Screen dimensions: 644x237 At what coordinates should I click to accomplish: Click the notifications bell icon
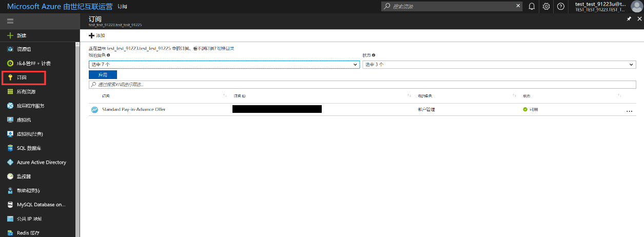click(x=532, y=6)
